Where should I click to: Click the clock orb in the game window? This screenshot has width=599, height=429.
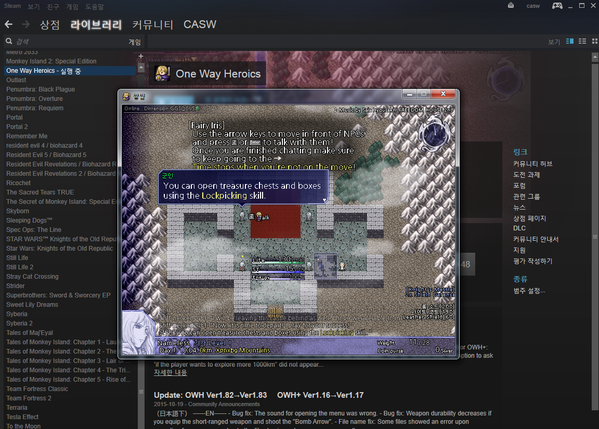(x=434, y=134)
